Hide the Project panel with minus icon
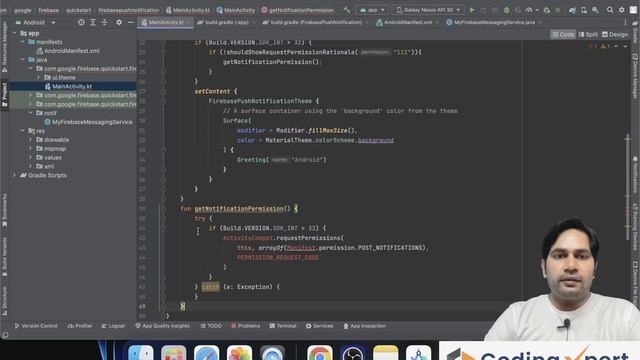This screenshot has width=640, height=360. tap(130, 22)
